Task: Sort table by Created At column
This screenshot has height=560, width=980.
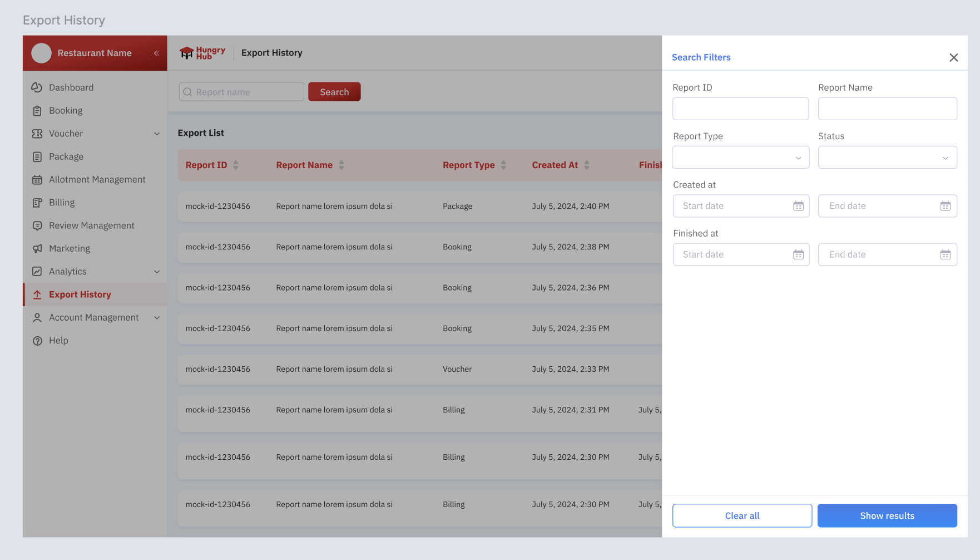Action: pyautogui.click(x=587, y=165)
